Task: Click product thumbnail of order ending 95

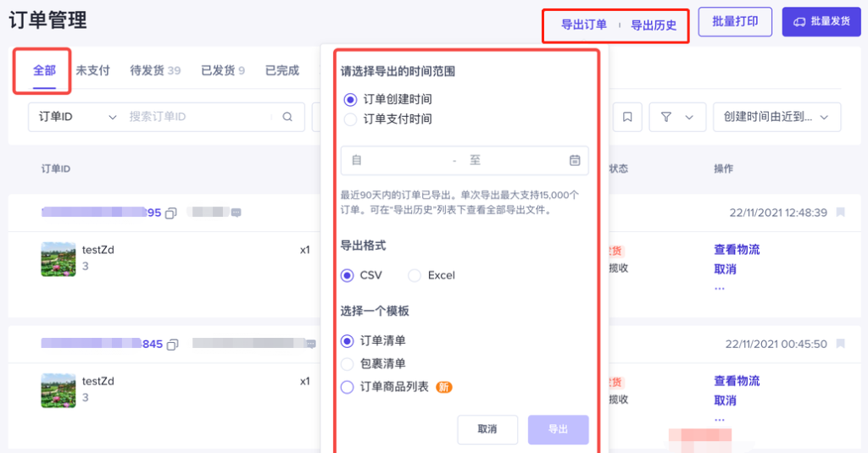Action: pyautogui.click(x=58, y=259)
